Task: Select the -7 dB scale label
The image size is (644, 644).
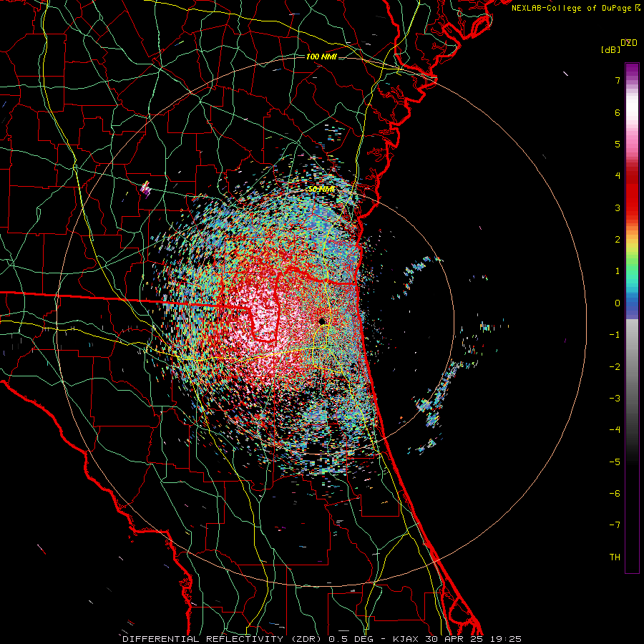Action: pyautogui.click(x=615, y=525)
